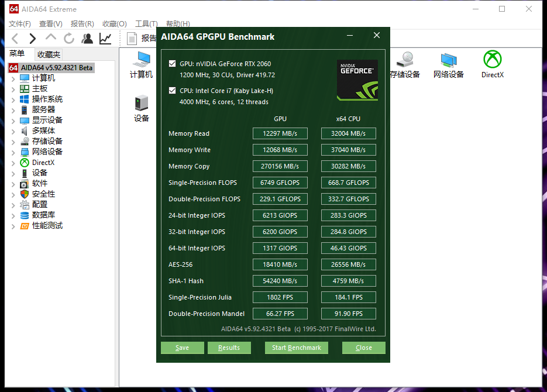The width and height of the screenshot is (547, 392).
Task: Expand the 操作系统 tree node chevron
Action: (13, 99)
